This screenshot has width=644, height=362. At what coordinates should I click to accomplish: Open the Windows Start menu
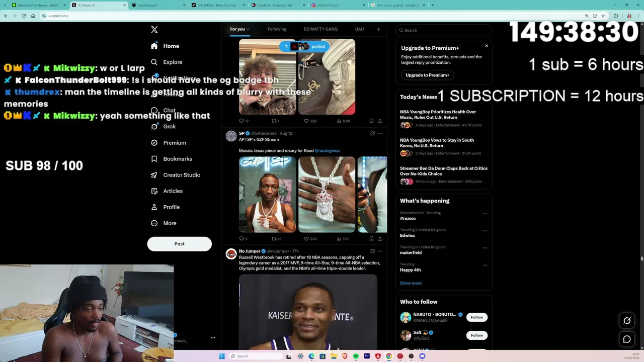click(x=222, y=356)
